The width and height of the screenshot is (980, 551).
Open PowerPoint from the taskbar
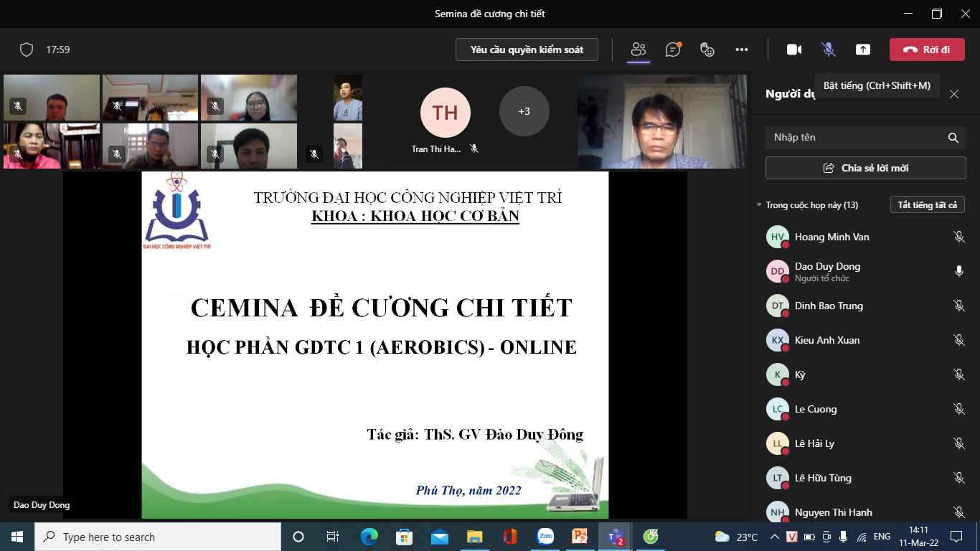[580, 537]
